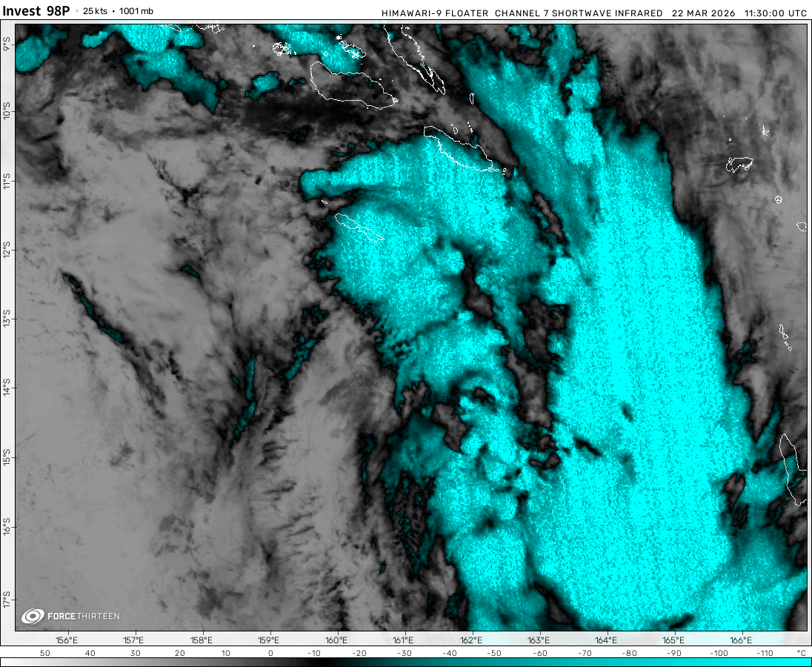Click the FORCETHIRTEEN watermark text

(x=83, y=617)
